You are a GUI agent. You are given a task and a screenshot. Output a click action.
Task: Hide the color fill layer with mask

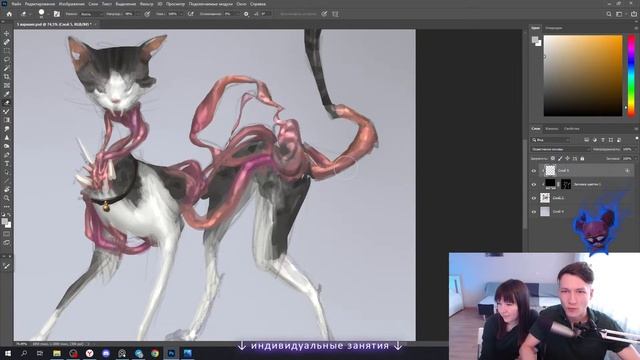[x=534, y=184]
